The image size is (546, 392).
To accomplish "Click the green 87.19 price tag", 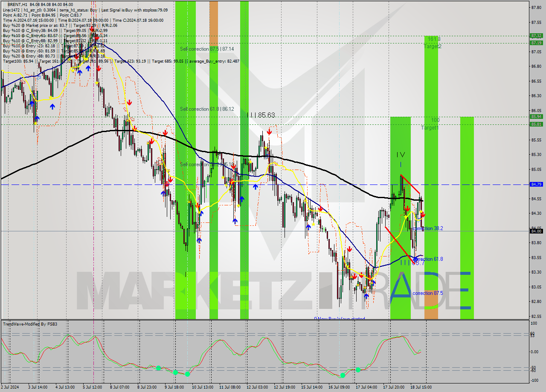I will coord(536,43).
